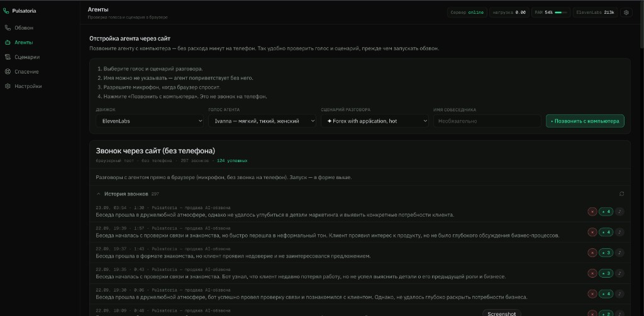
Task: Play the 22.09 19:35 call recording
Action: click(619, 273)
